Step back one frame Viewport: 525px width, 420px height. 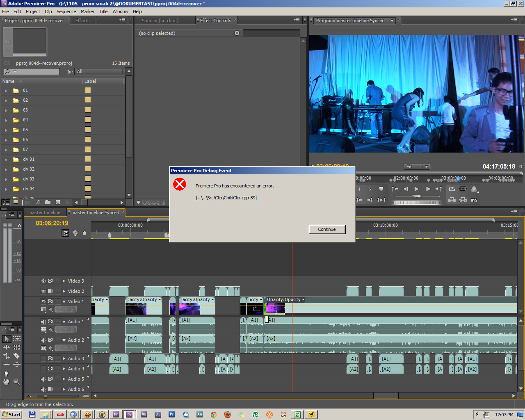[406, 189]
